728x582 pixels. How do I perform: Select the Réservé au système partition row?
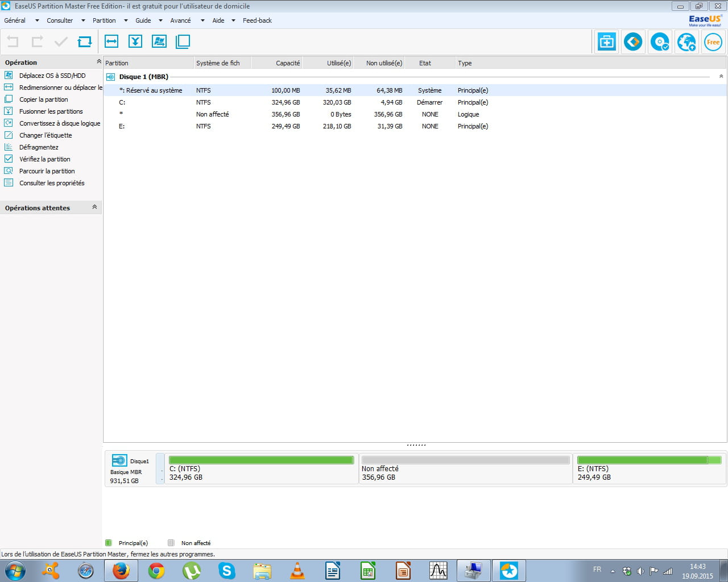coord(415,90)
